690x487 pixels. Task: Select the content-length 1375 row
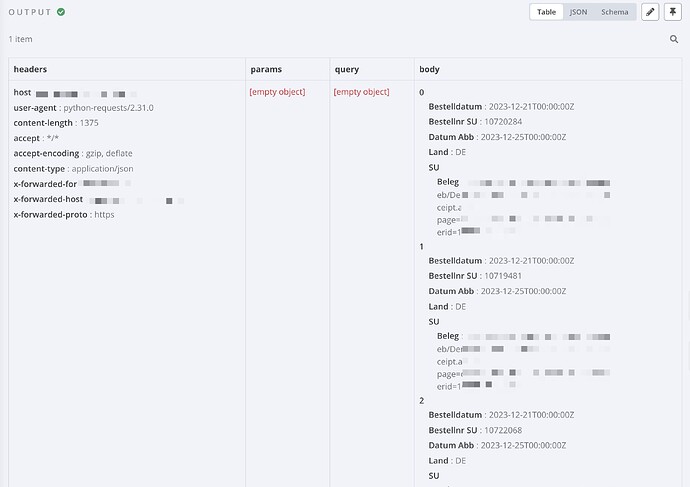click(x=56, y=123)
